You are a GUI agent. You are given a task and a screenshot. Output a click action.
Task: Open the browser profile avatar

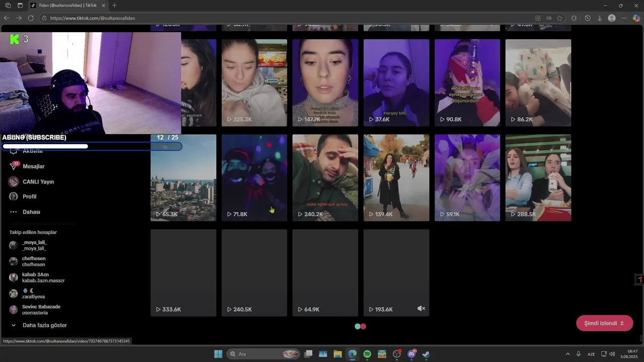tap(612, 18)
